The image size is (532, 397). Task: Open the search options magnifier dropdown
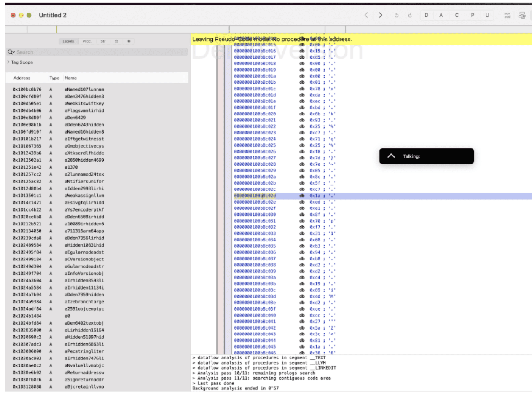coord(11,52)
